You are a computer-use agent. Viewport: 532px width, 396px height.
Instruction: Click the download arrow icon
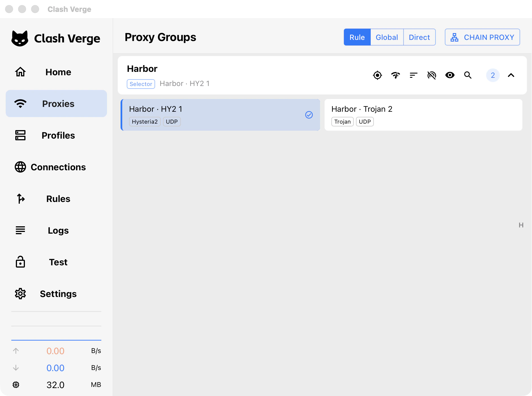pyautogui.click(x=16, y=368)
